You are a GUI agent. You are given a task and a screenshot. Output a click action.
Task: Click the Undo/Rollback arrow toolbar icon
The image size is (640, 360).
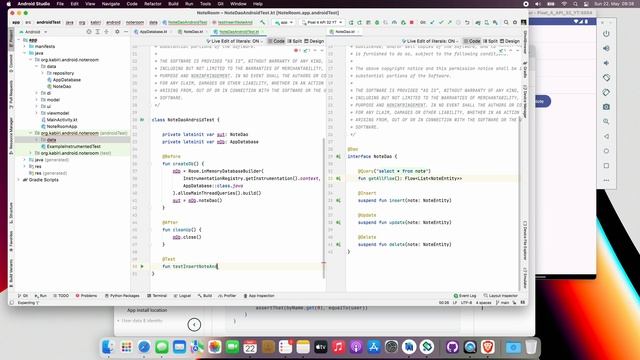pos(467,22)
